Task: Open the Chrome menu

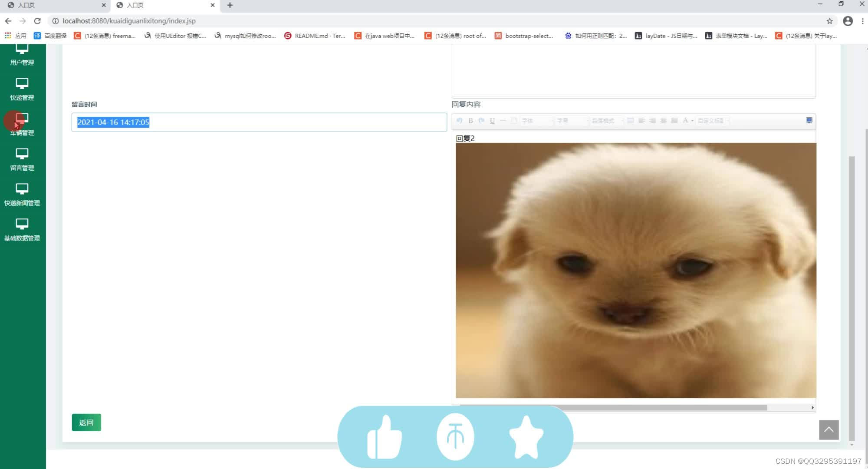Action: pos(862,21)
